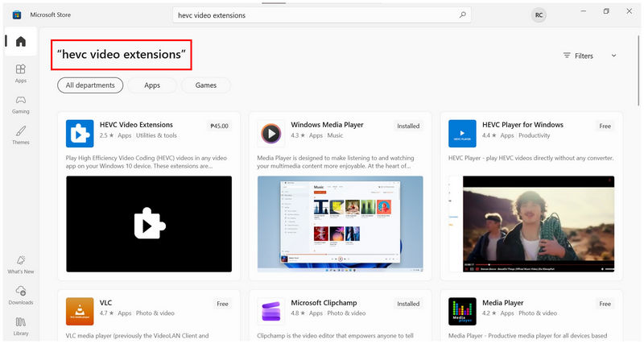Go to Gaming section in sidebar
The height and width of the screenshot is (344, 644).
coord(21,105)
